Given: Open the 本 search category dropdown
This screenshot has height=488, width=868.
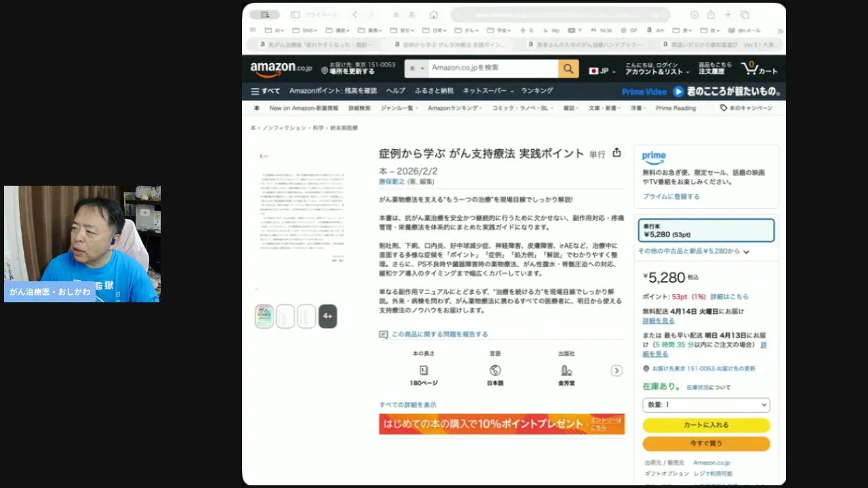Looking at the screenshot, I should click(x=417, y=68).
